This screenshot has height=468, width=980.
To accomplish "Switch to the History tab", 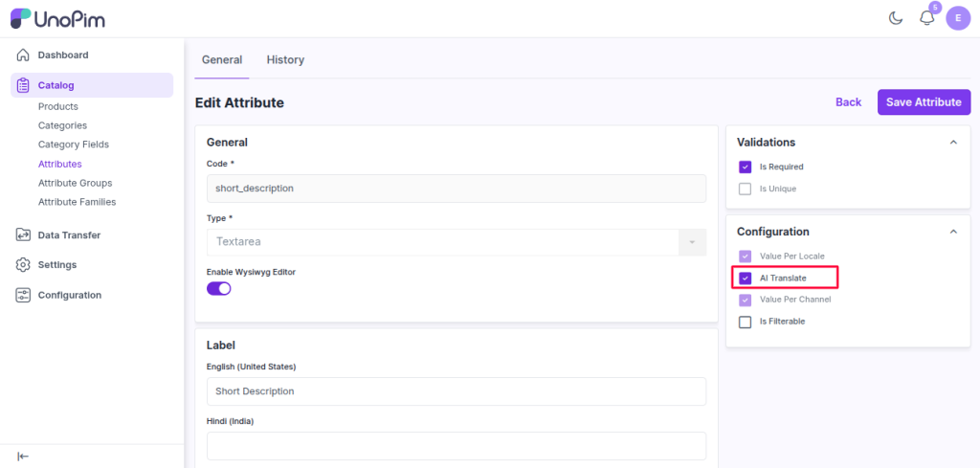I will point(285,60).
